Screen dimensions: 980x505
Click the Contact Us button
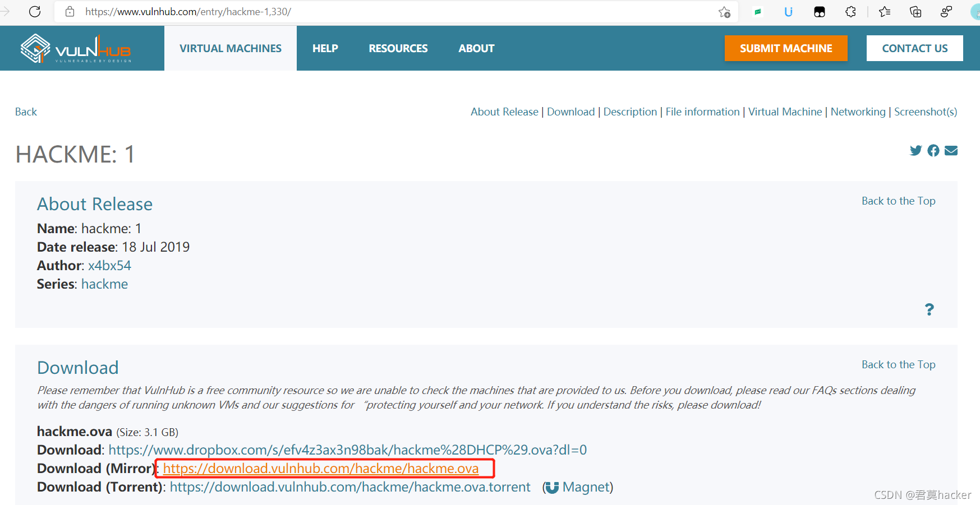(915, 48)
